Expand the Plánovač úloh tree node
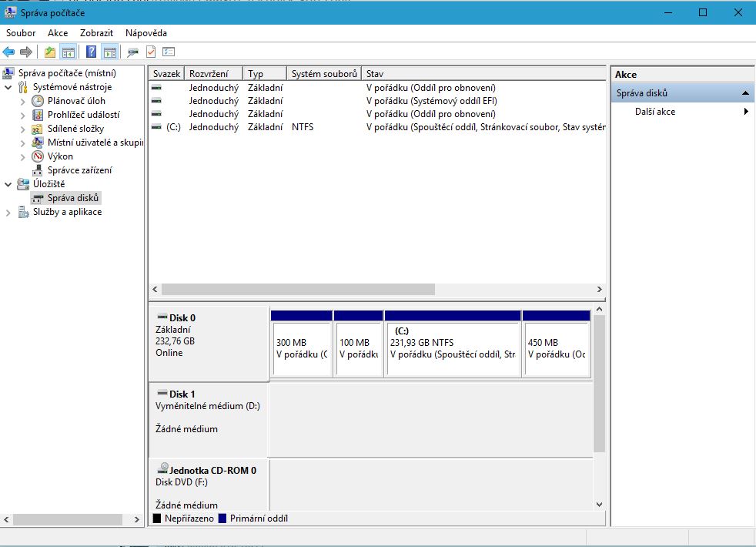 coord(22,101)
